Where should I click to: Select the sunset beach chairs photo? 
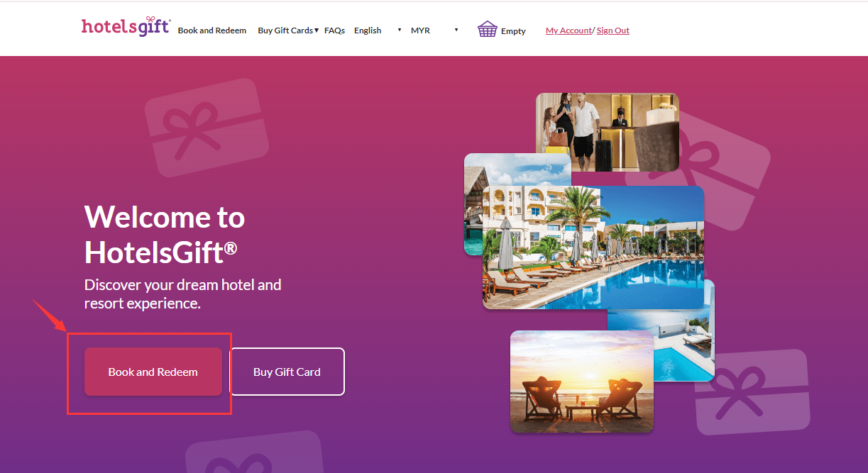point(582,382)
